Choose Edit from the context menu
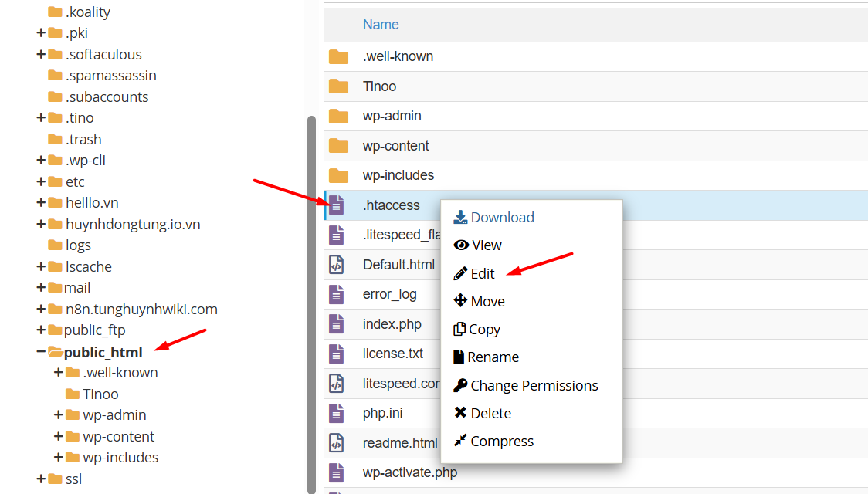 [483, 273]
